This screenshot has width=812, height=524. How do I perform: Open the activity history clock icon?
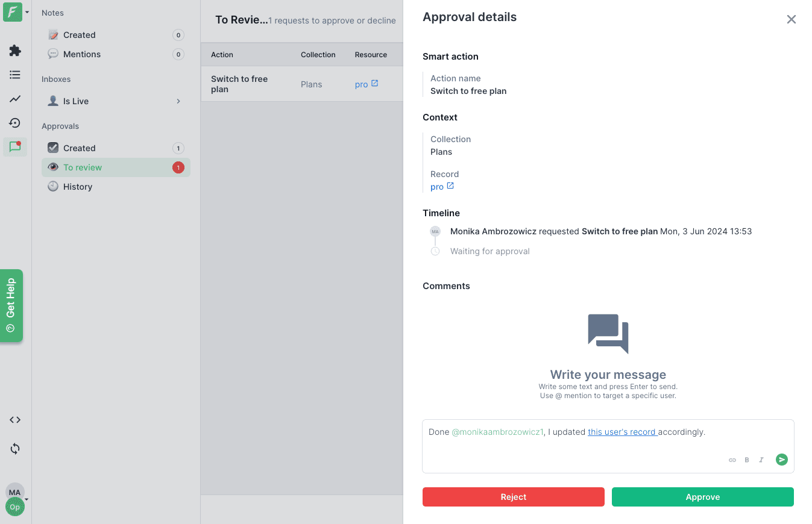coord(15,123)
